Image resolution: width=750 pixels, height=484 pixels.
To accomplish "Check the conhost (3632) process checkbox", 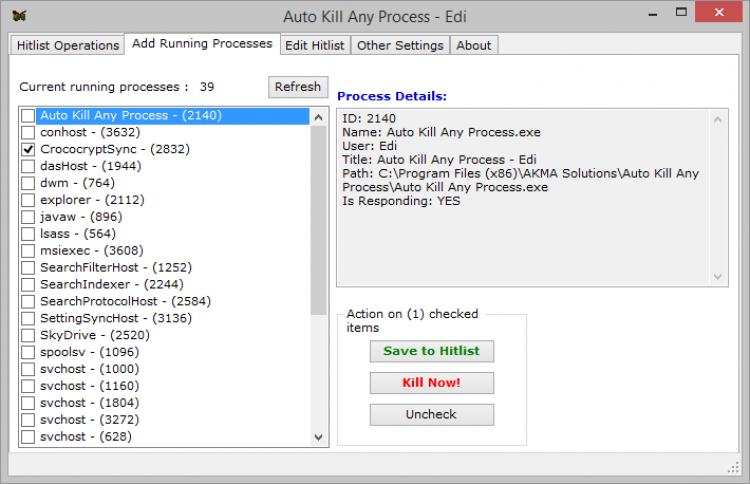I will click(28, 132).
